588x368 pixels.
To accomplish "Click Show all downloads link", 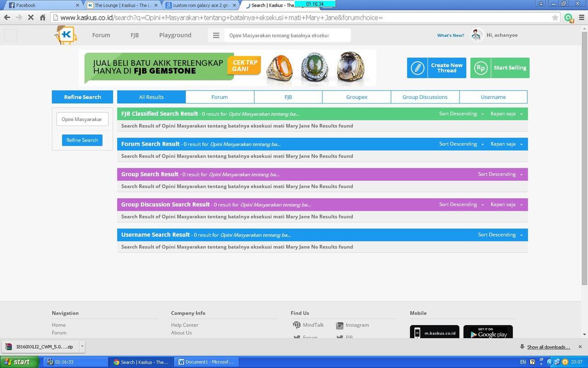I will point(548,347).
